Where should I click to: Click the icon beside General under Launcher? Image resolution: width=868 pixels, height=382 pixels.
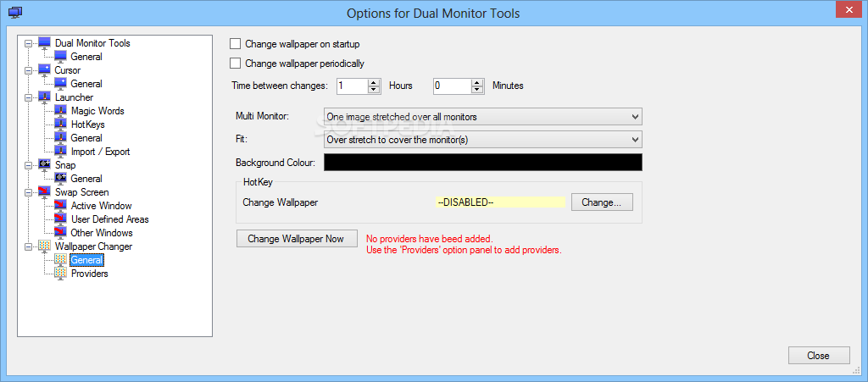point(60,138)
